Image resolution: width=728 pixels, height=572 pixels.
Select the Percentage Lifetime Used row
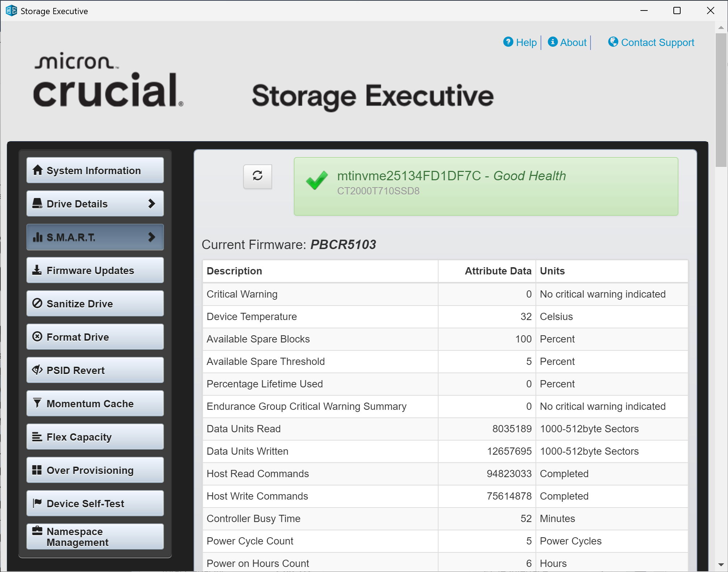[x=445, y=384]
